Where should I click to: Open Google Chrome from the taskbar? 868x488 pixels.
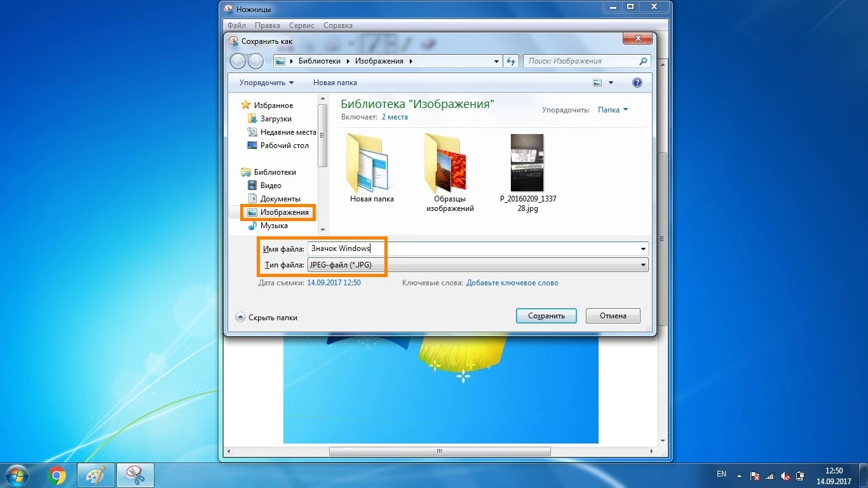pyautogui.click(x=57, y=475)
